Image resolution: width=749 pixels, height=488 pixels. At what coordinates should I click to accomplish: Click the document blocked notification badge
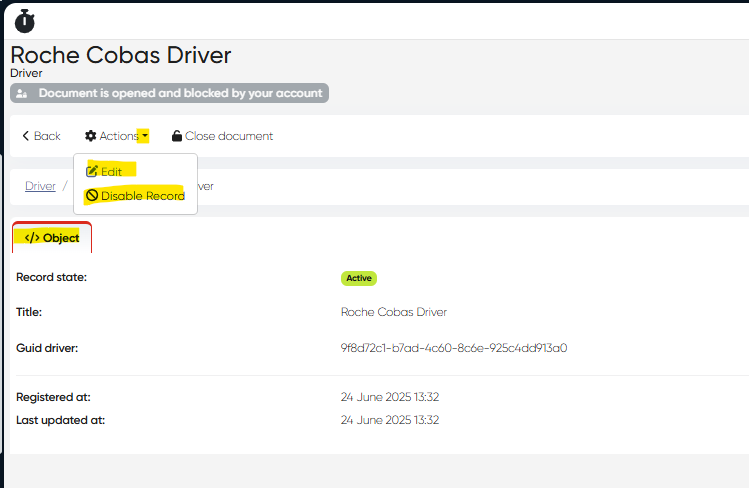(x=170, y=93)
